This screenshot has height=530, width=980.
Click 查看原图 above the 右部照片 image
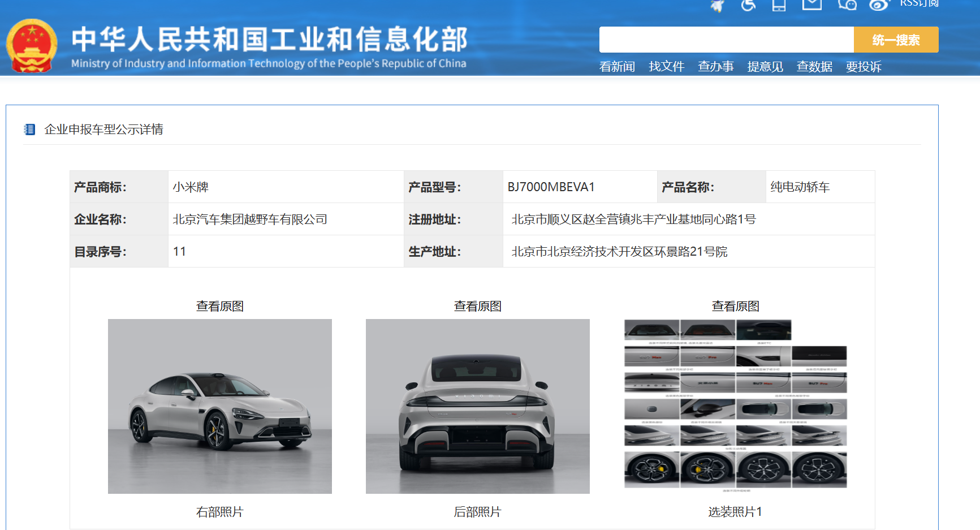(x=219, y=306)
